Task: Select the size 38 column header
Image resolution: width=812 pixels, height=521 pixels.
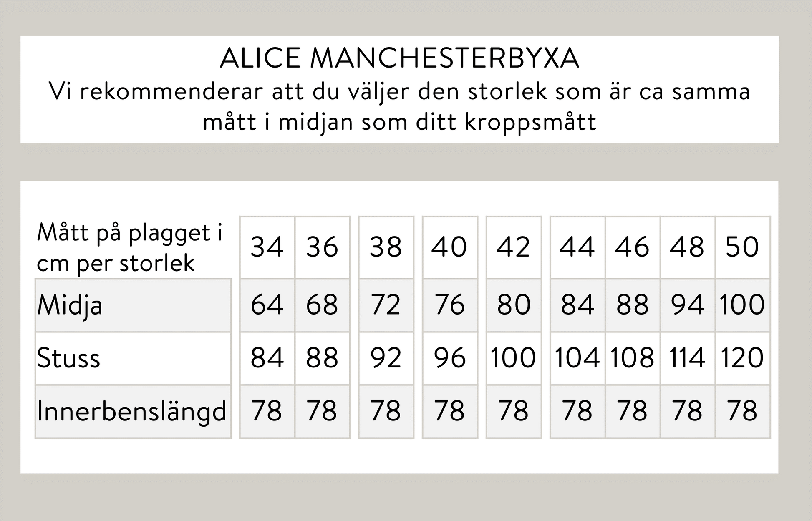Action: pyautogui.click(x=386, y=247)
